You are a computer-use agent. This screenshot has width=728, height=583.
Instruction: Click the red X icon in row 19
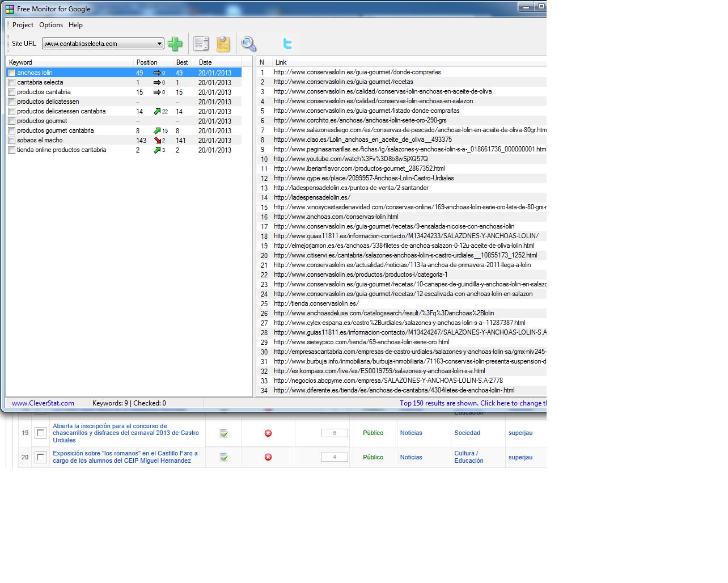click(x=268, y=433)
